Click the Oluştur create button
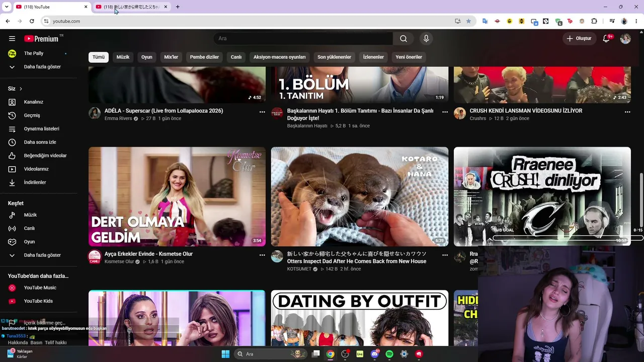Viewport: 644px width, 362px height. (579, 39)
